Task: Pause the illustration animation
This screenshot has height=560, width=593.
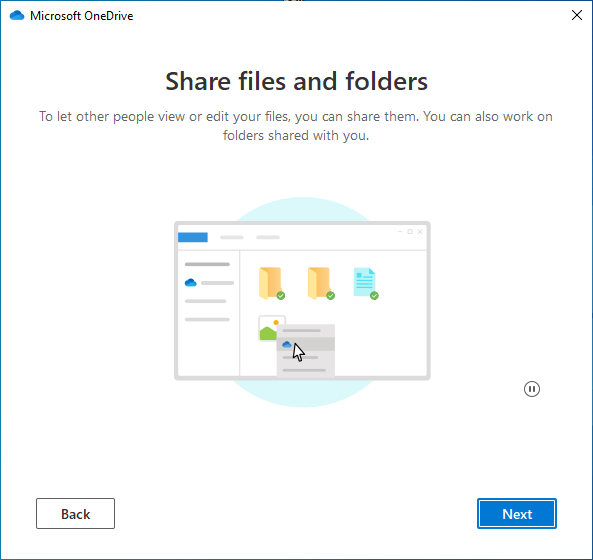Action: coord(532,389)
